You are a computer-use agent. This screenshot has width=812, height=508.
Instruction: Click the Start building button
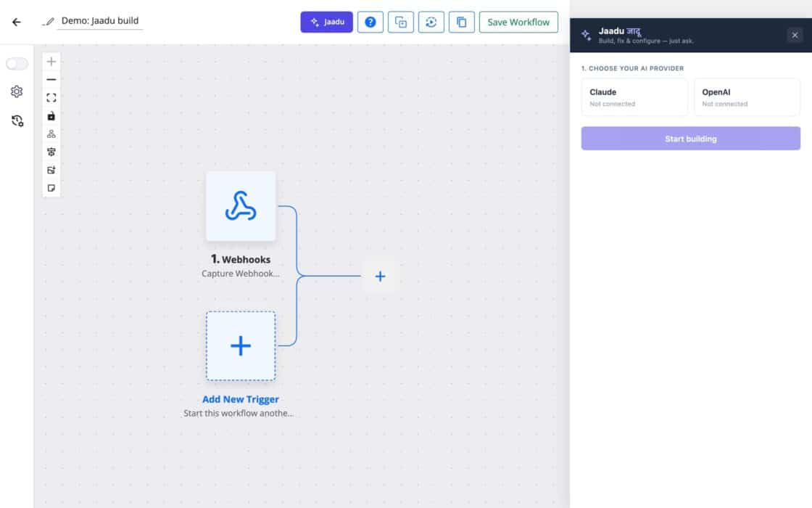coord(691,139)
